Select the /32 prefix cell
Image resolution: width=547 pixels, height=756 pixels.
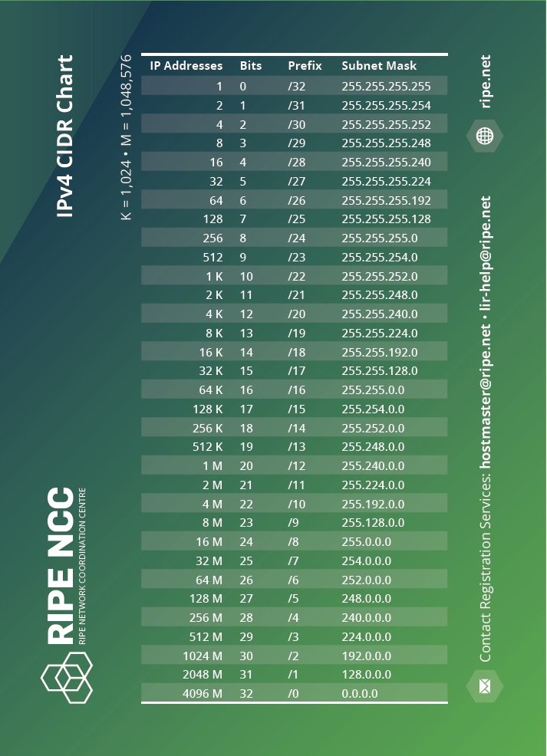(x=297, y=87)
